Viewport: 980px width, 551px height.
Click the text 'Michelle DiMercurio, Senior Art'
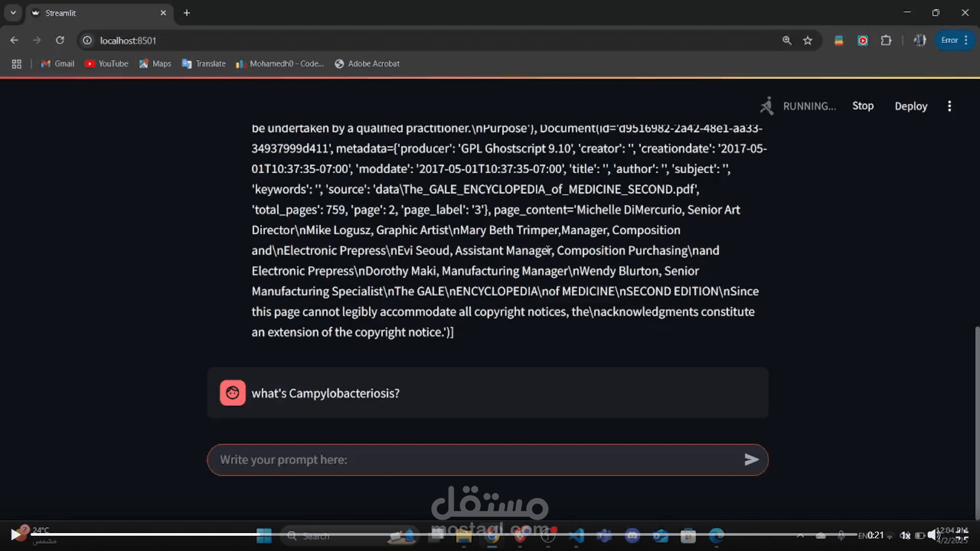pos(658,210)
